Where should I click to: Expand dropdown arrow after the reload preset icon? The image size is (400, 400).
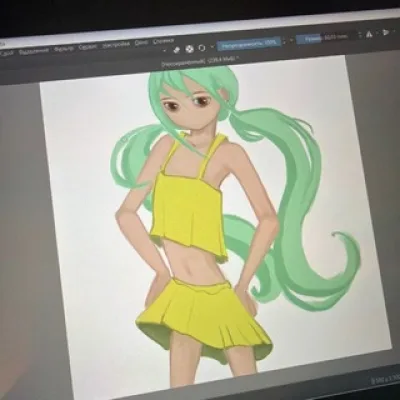212,47
